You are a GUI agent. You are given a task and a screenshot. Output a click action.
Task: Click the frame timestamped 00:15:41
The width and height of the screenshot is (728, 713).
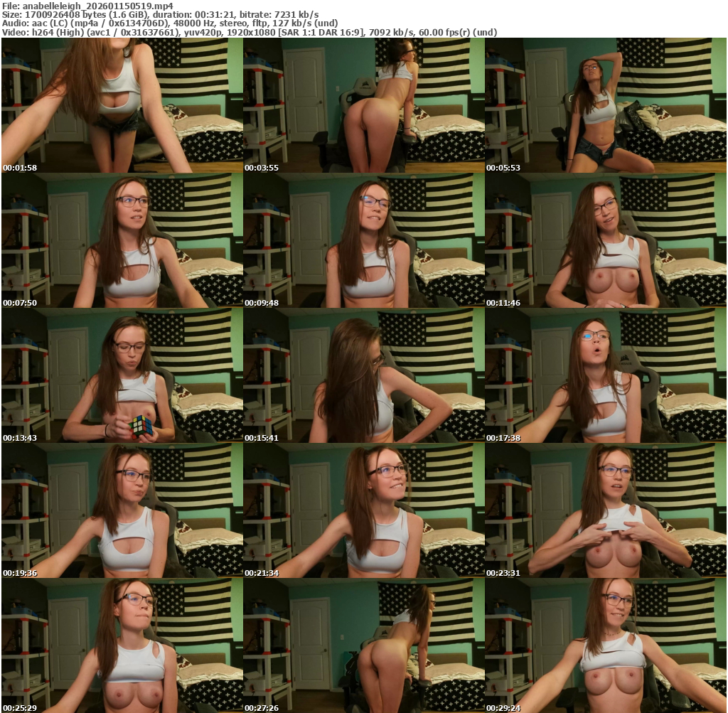click(363, 375)
